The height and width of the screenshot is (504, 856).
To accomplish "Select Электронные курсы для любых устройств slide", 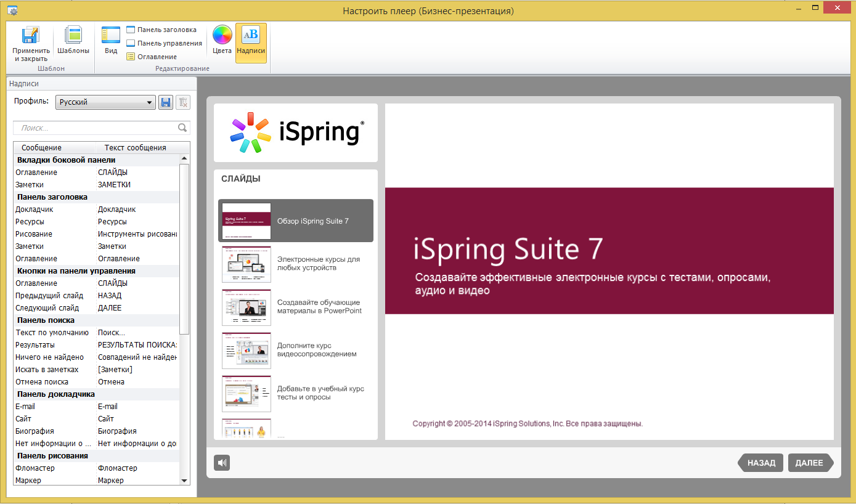I will coord(296,264).
